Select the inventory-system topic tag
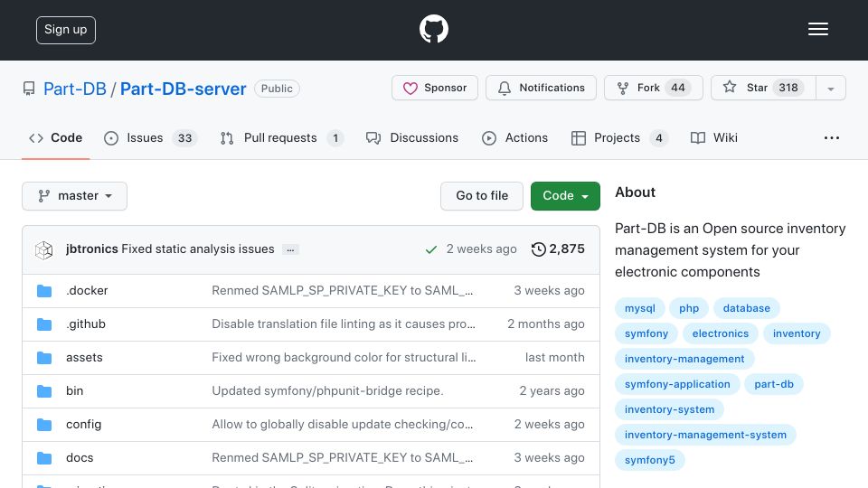 click(670, 409)
